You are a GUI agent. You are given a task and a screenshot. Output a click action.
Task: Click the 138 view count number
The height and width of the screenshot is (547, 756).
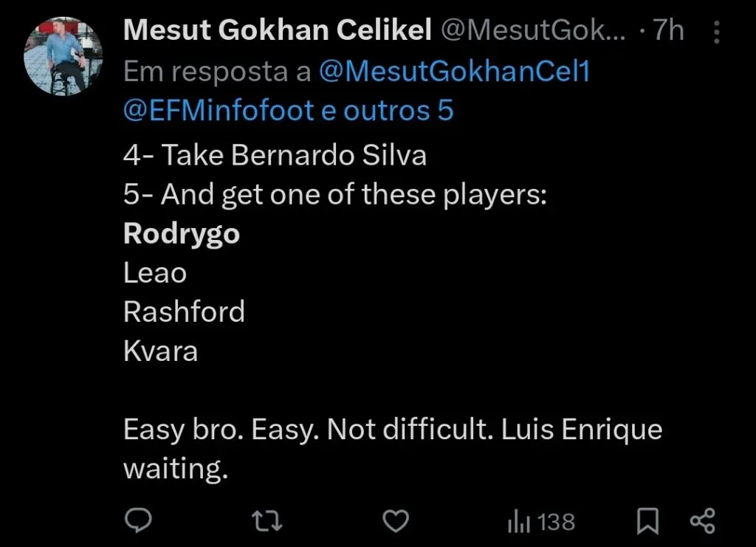pyautogui.click(x=557, y=522)
